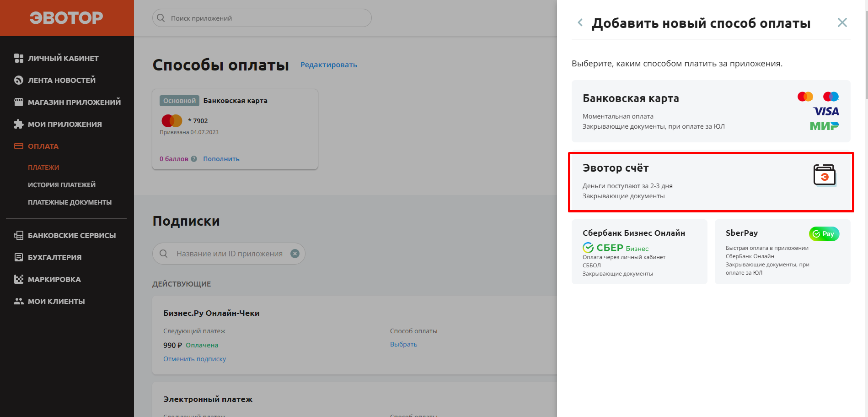The height and width of the screenshot is (417, 868).
Task: Click card number * 7902
Action: (198, 121)
